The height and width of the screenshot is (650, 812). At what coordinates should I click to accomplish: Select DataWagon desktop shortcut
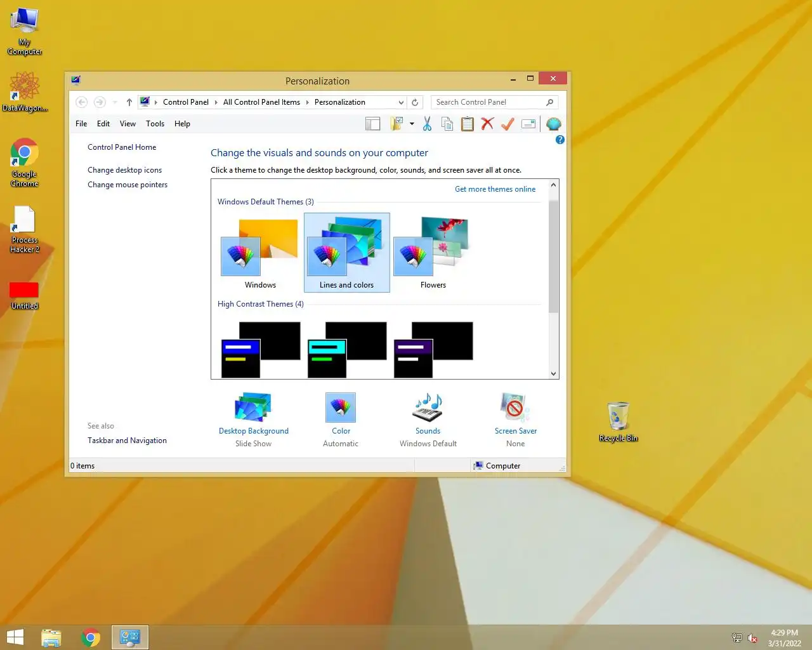25,92
